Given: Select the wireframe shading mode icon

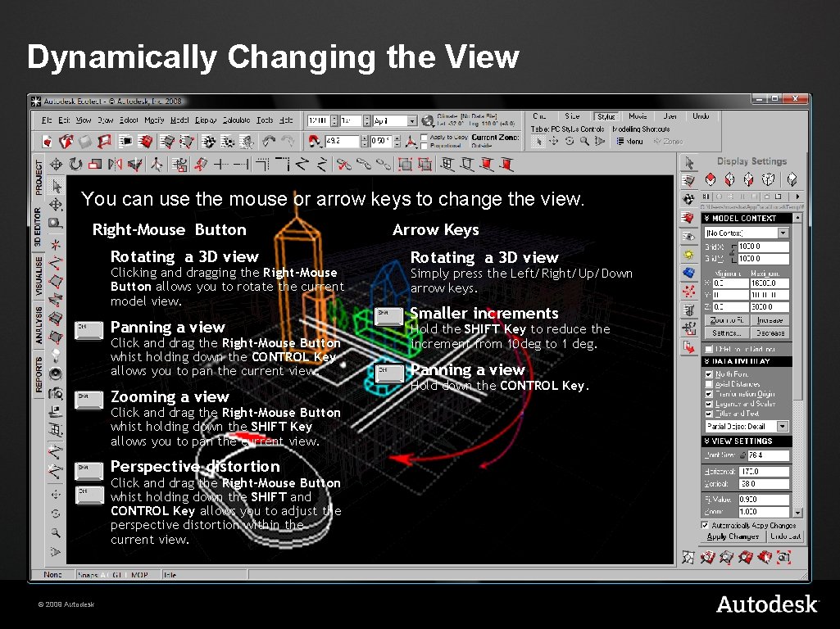Looking at the screenshot, I should 769,179.
